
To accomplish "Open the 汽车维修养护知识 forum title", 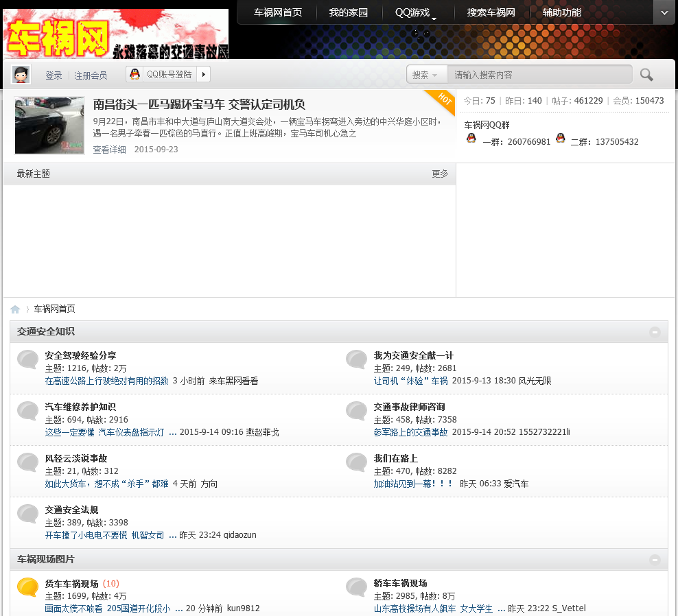I will [80, 407].
